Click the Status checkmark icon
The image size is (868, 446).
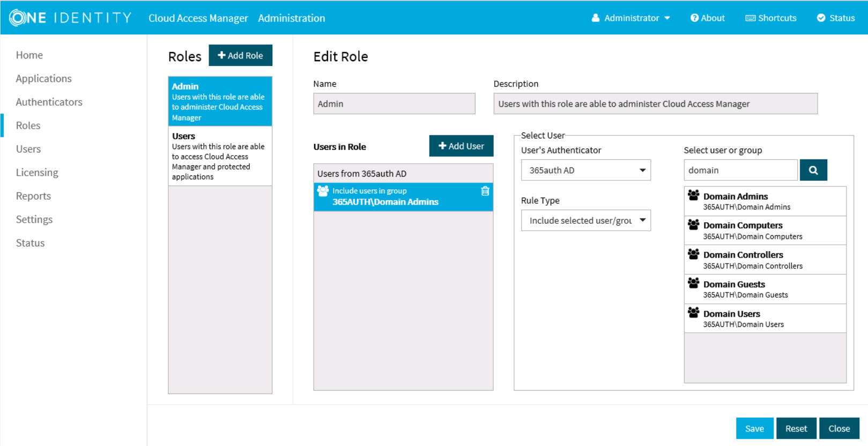click(x=821, y=18)
